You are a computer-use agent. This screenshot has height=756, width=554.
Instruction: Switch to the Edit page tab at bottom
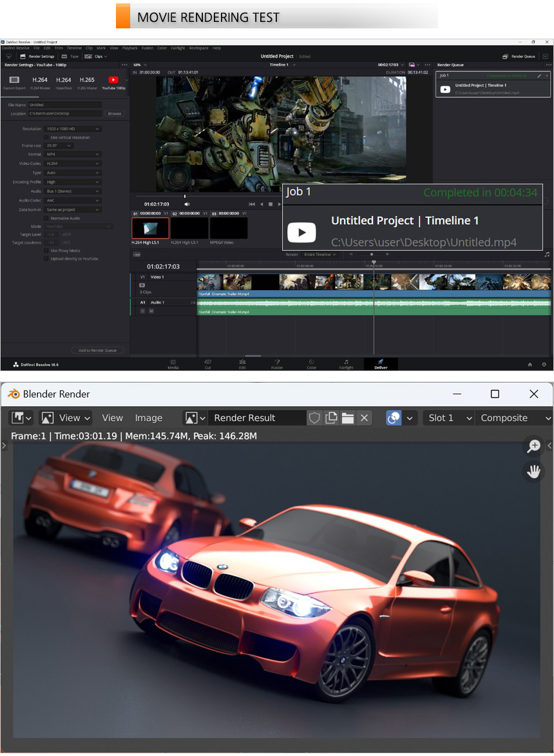tap(242, 365)
